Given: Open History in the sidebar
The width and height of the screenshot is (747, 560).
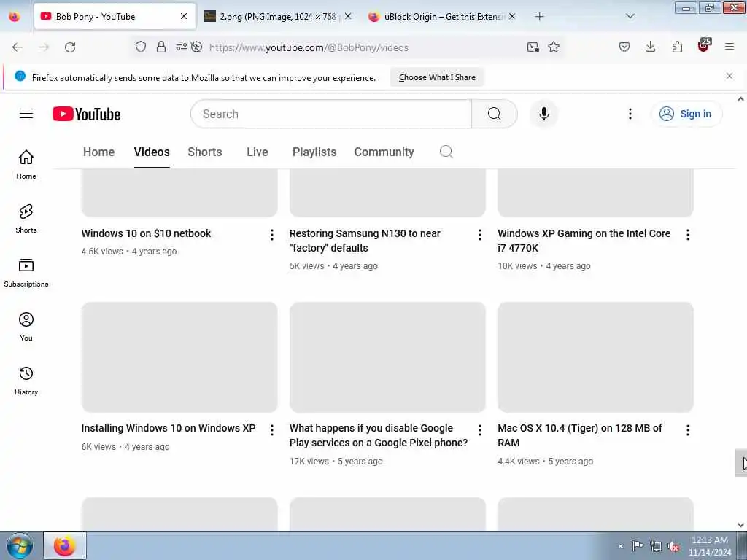Looking at the screenshot, I should [x=26, y=381].
